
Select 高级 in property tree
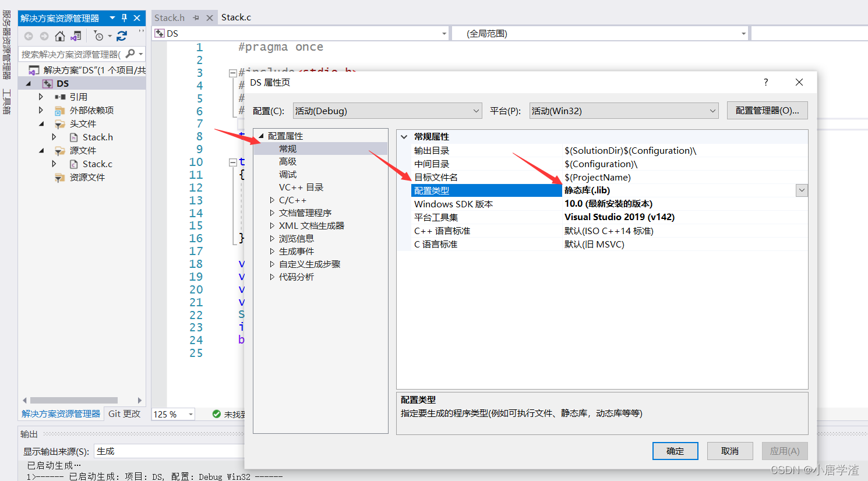tap(288, 161)
